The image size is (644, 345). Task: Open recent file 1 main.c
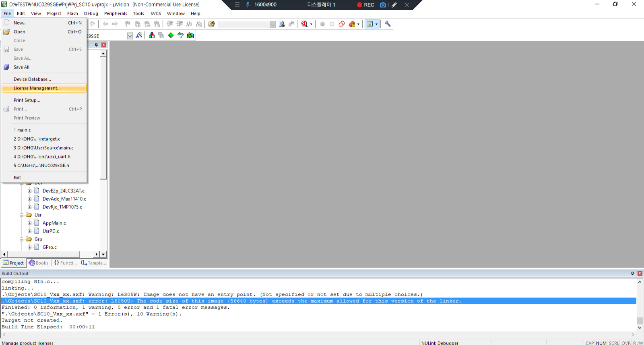pos(44,130)
